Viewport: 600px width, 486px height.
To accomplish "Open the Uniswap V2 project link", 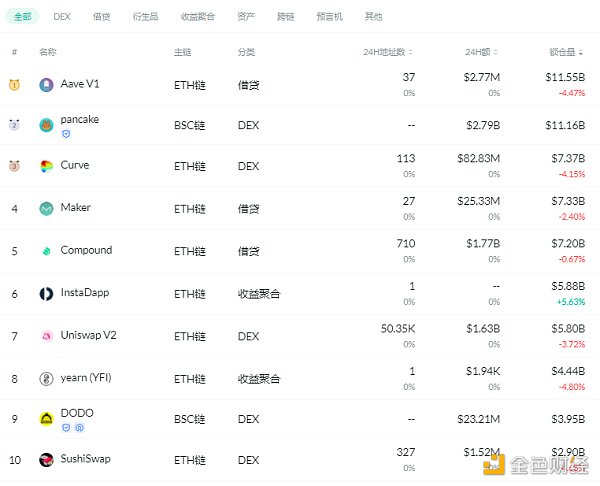I will [x=88, y=335].
